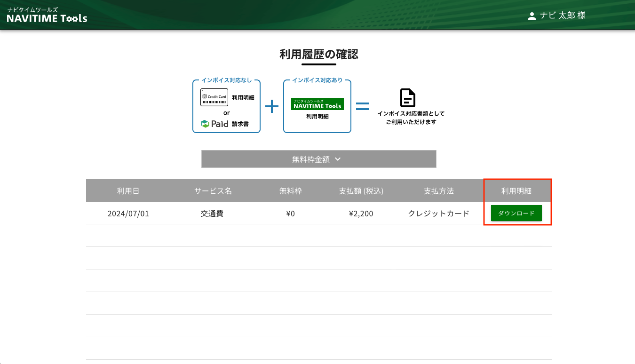This screenshot has height=364, width=635.
Task: Click the invoice document icon
Action: (x=408, y=98)
